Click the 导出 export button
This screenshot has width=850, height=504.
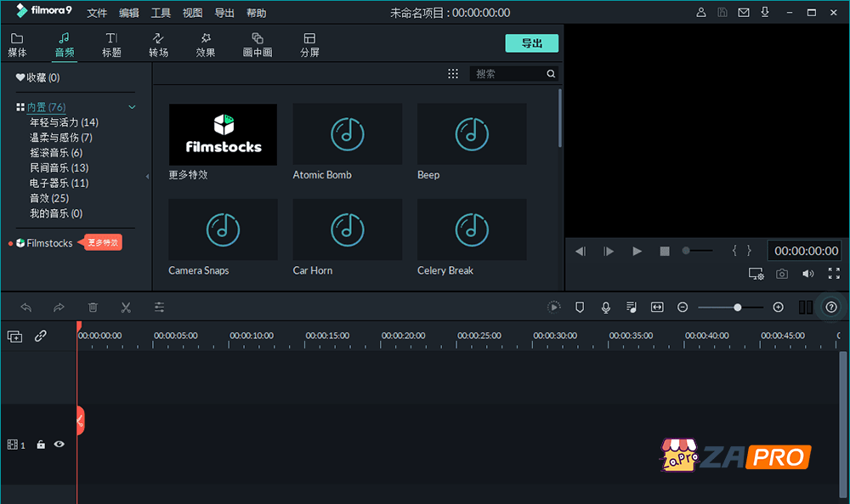tap(531, 42)
